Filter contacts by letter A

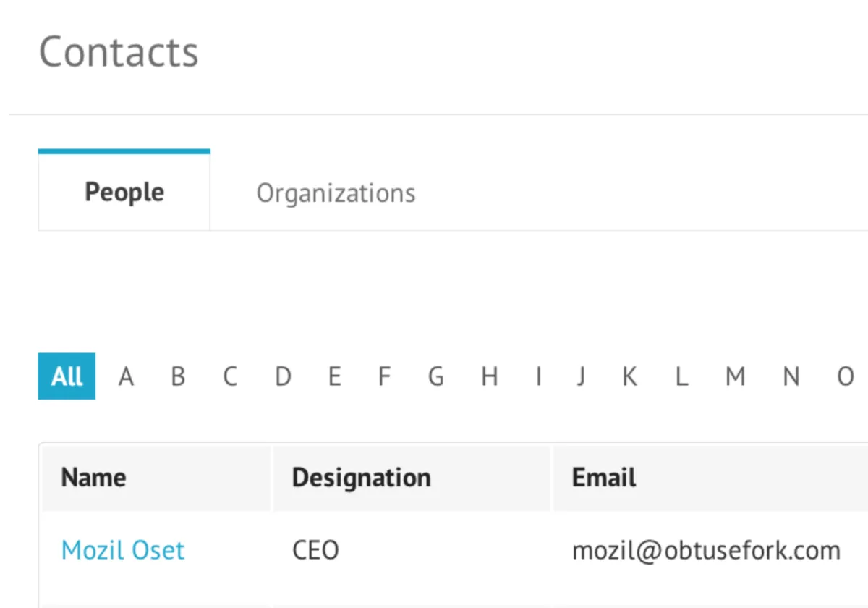[127, 376]
